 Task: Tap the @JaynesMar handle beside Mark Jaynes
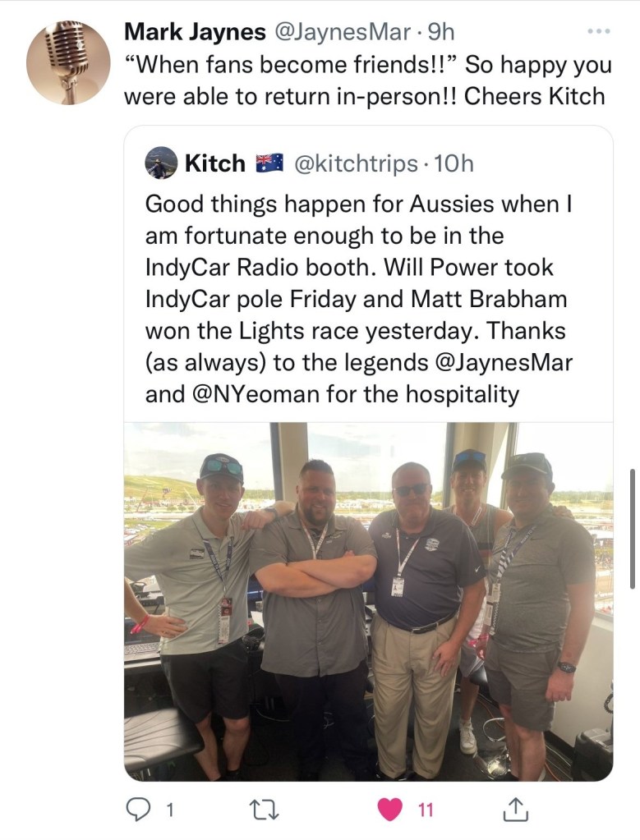(x=340, y=32)
